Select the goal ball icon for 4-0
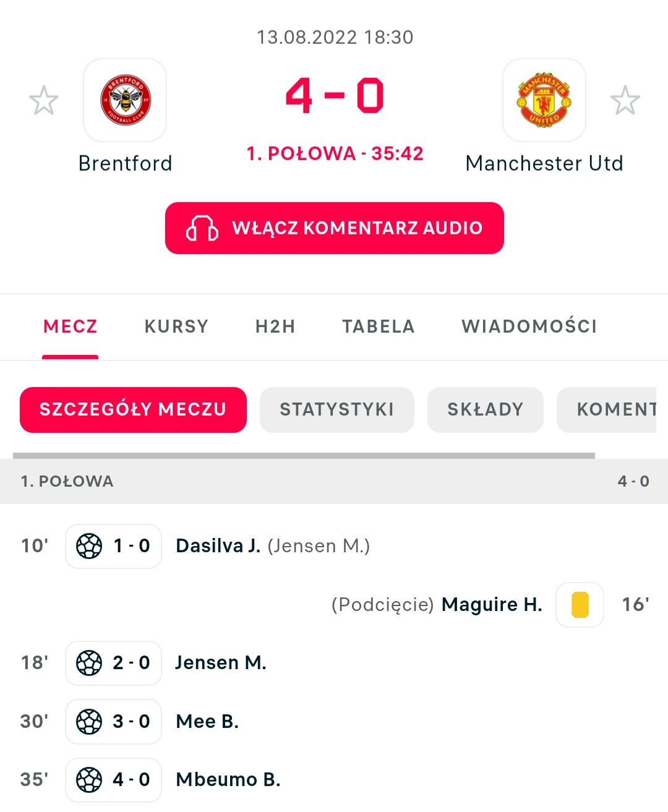This screenshot has width=668, height=812. pyautogui.click(x=89, y=780)
